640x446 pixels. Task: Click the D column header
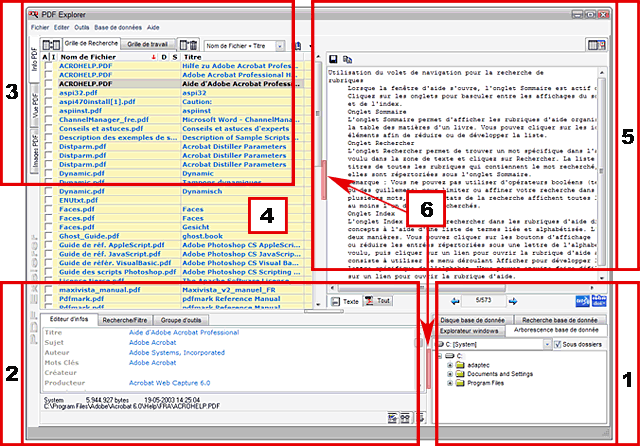[164, 57]
